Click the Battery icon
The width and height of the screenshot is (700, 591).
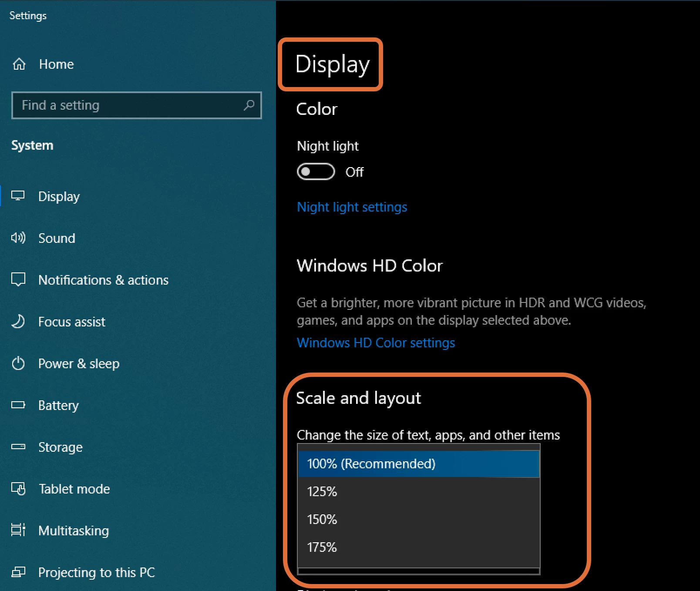18,405
